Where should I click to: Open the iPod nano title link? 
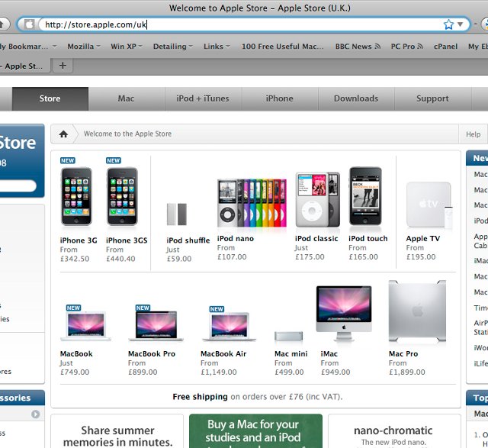pos(236,239)
